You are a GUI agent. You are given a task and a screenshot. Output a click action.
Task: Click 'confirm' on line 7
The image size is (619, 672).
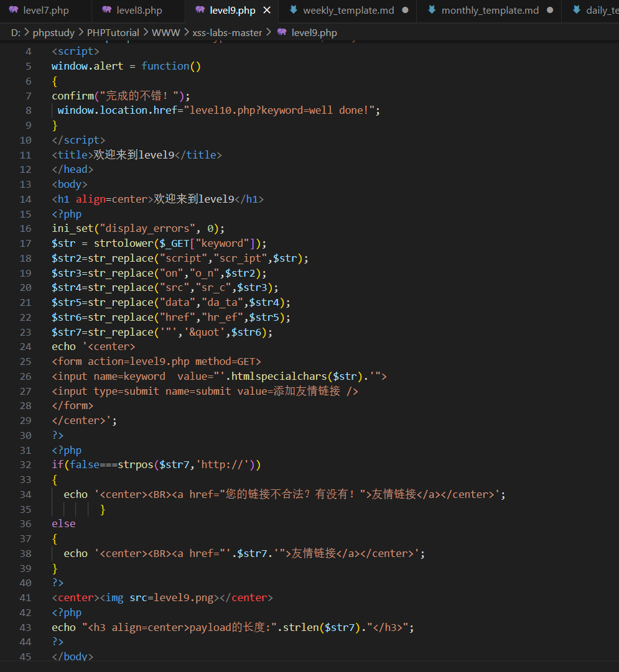coord(73,96)
